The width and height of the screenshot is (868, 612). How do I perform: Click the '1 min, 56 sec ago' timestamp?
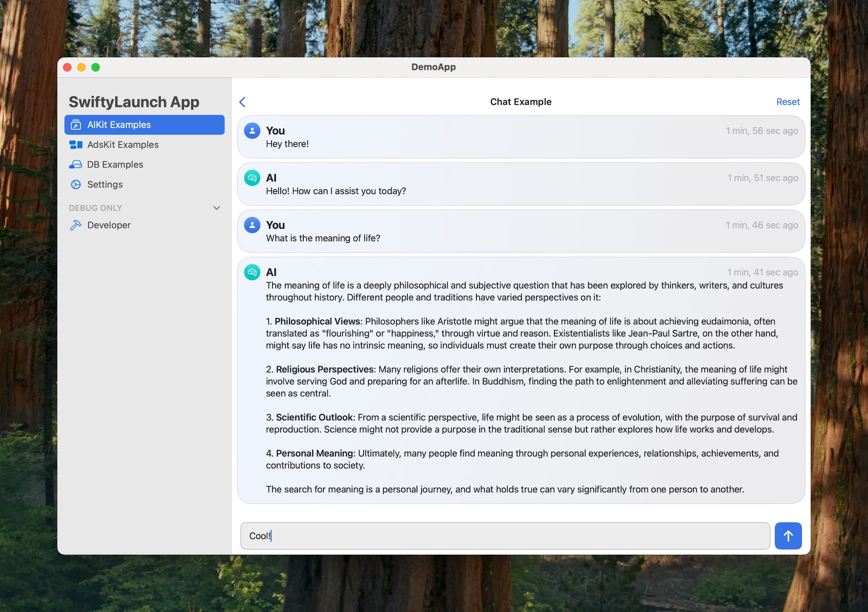tap(762, 131)
